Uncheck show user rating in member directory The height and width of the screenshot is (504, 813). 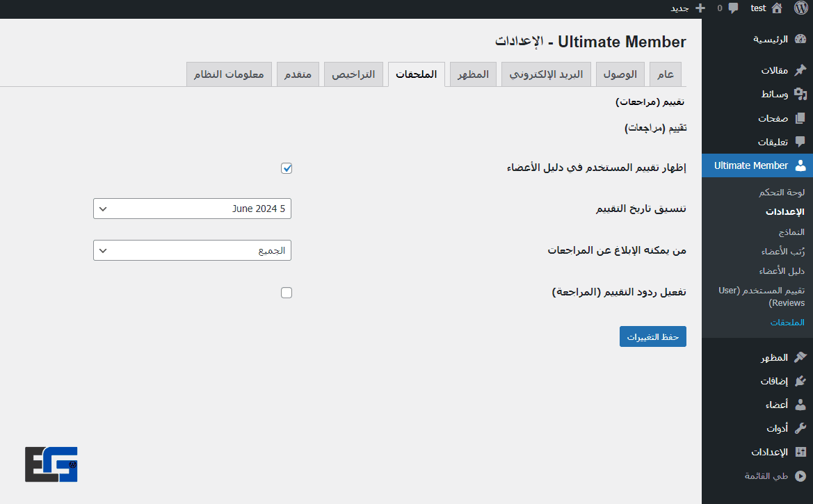[x=286, y=168]
